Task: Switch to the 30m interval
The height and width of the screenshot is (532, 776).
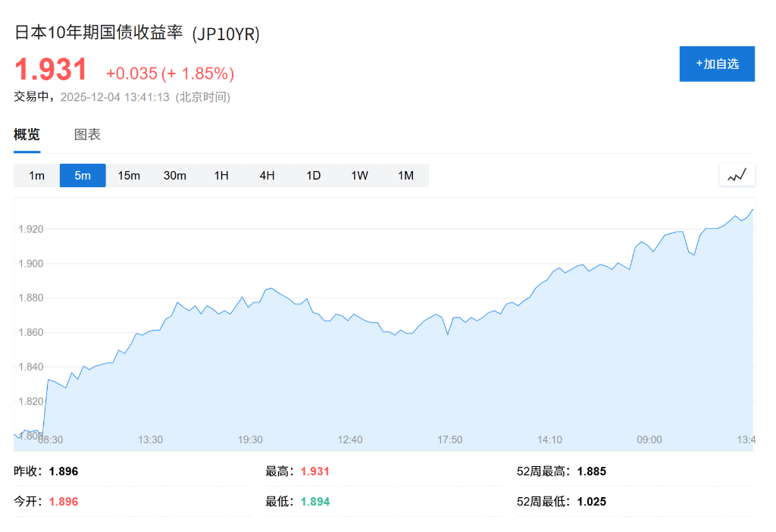Action: coord(175,175)
